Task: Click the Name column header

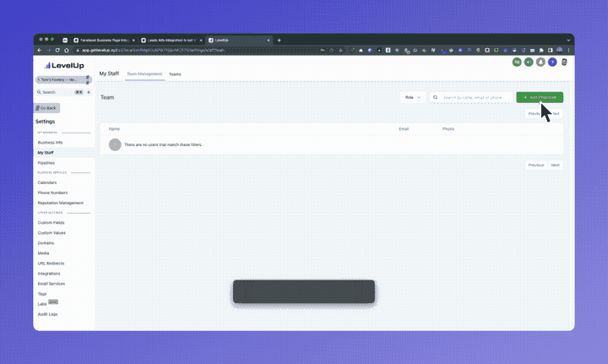Action: point(114,128)
